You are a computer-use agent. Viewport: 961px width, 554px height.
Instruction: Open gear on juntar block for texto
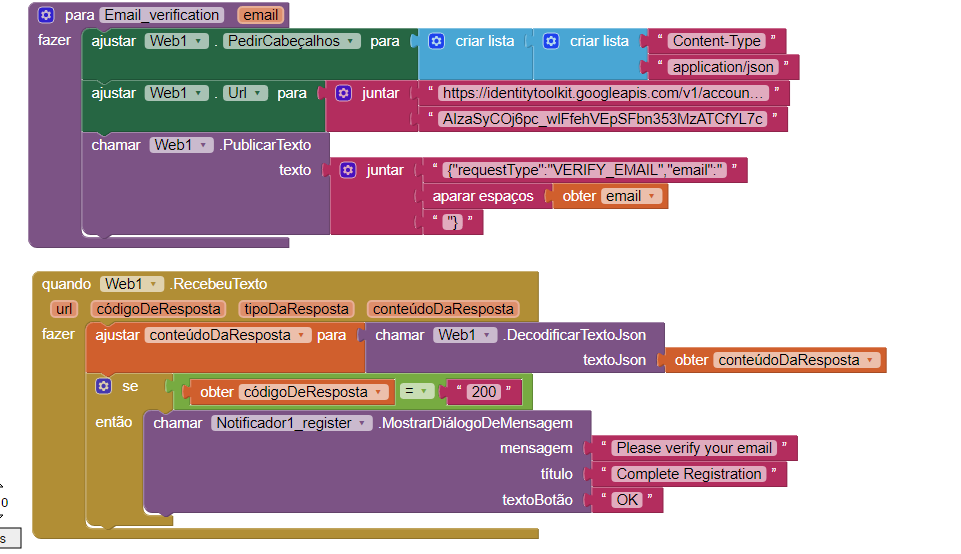[x=347, y=170]
